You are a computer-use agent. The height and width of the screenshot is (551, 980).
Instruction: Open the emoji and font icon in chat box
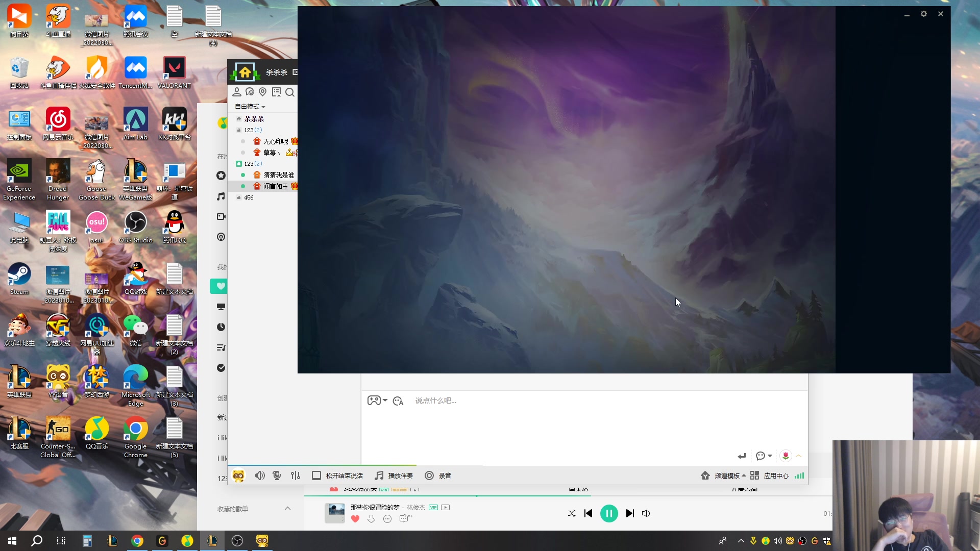coord(398,401)
